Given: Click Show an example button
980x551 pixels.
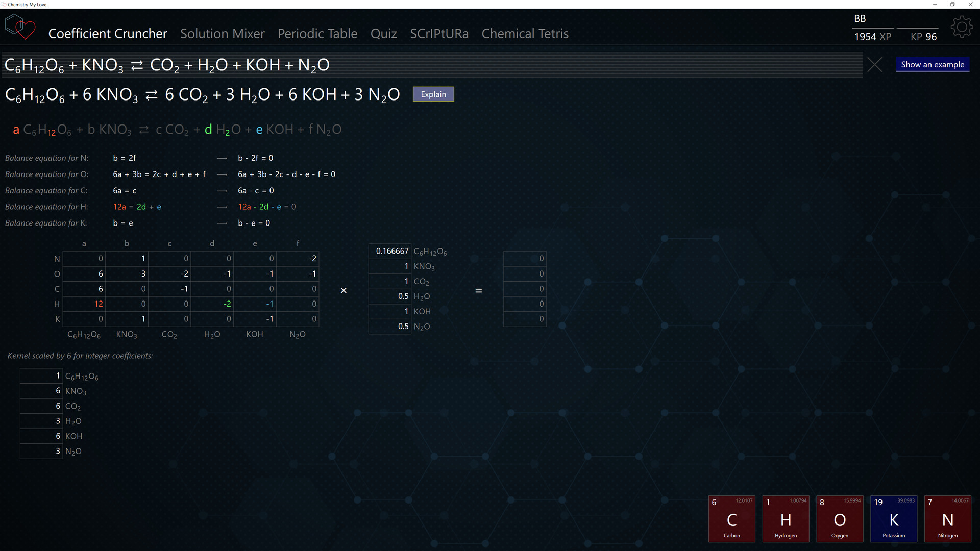Looking at the screenshot, I should tap(933, 64).
